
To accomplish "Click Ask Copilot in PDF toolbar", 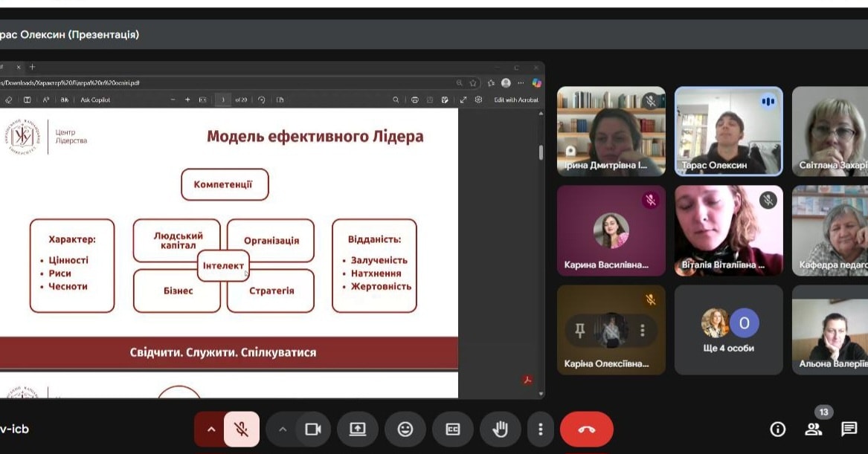I will (x=95, y=100).
